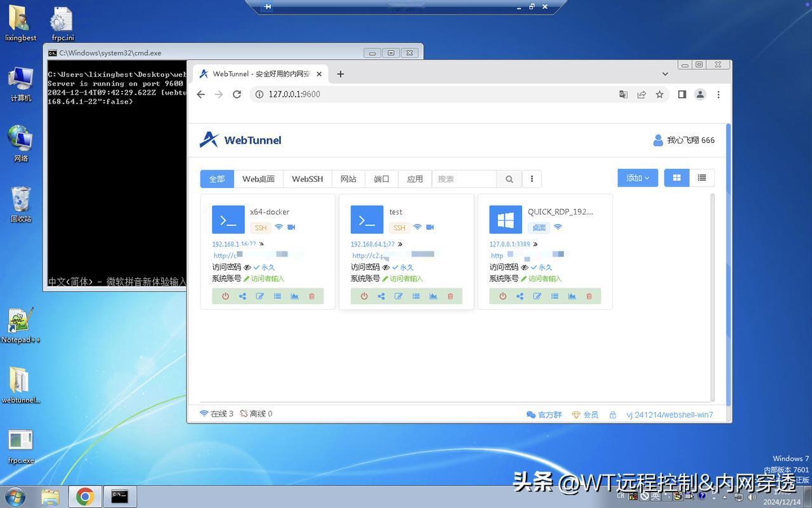Select the WebSSH filter tab
The width and height of the screenshot is (812, 508).
(308, 179)
